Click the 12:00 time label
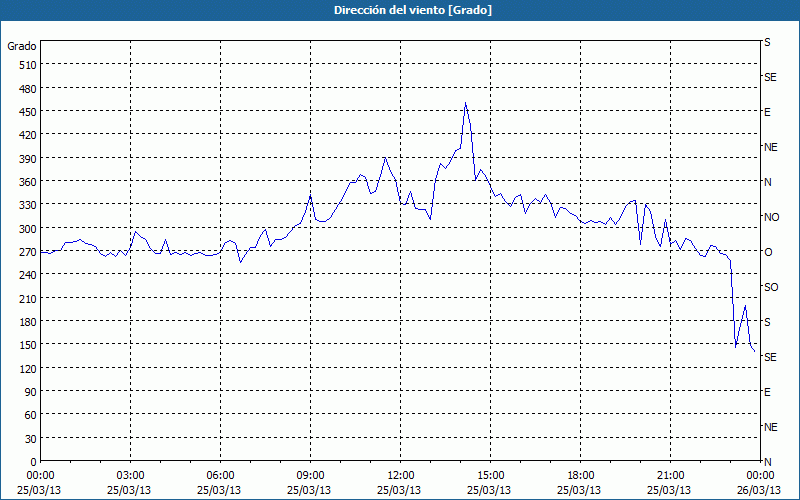Screen dimensions: 800x500 click(401, 476)
